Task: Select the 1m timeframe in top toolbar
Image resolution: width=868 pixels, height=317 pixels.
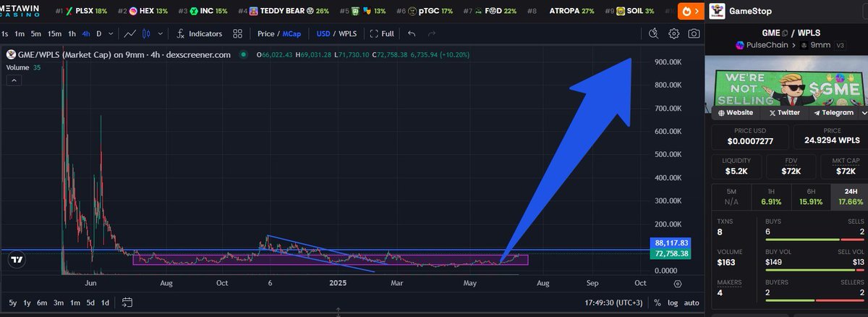Action: point(20,34)
